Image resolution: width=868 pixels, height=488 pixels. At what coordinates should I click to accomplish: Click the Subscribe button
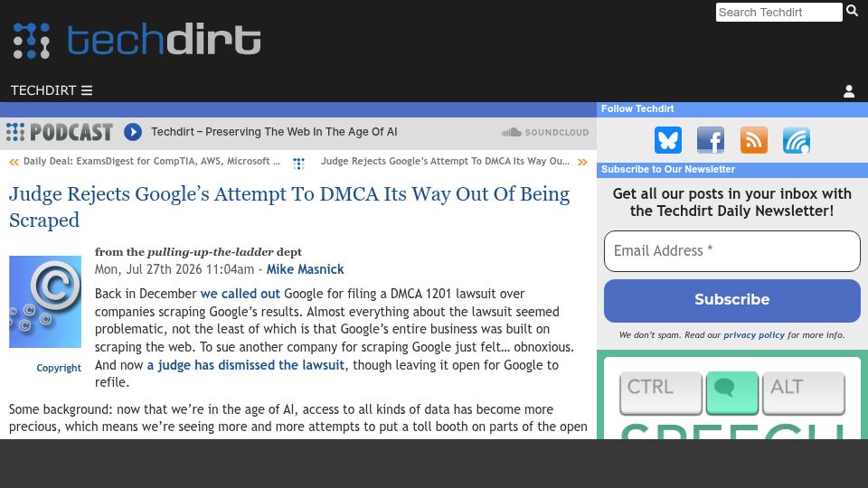(x=731, y=300)
